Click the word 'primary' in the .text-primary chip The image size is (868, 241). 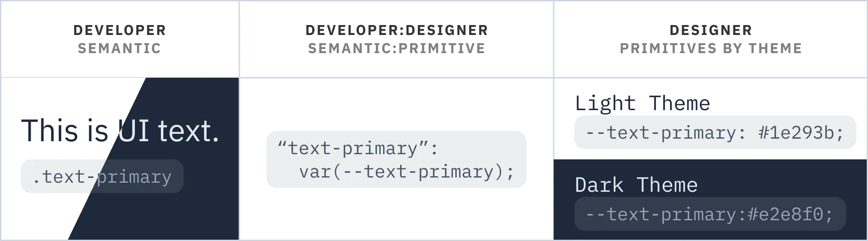coord(134,178)
